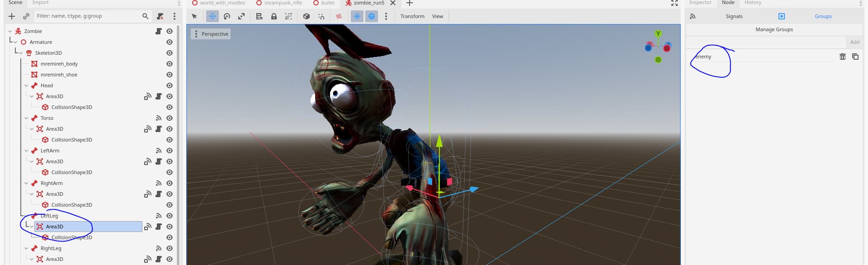Click the signal icon on the RightLeg row

(x=159, y=248)
